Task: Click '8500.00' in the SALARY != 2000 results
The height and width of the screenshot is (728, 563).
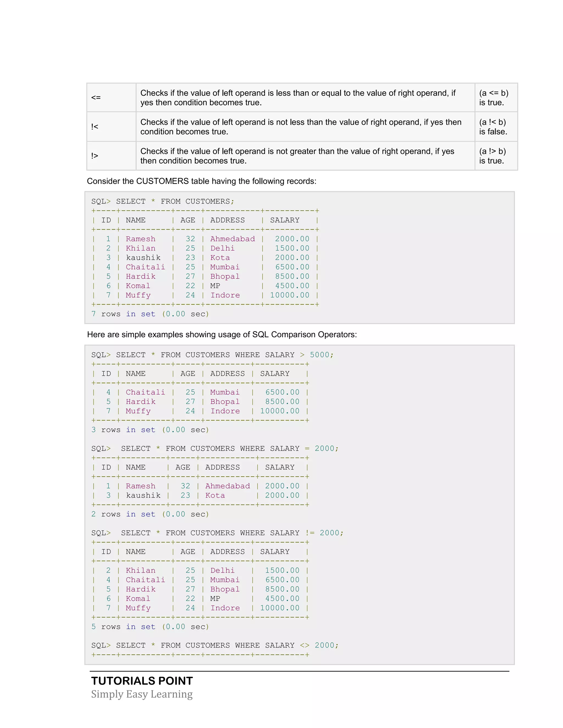Action: coord(282,589)
